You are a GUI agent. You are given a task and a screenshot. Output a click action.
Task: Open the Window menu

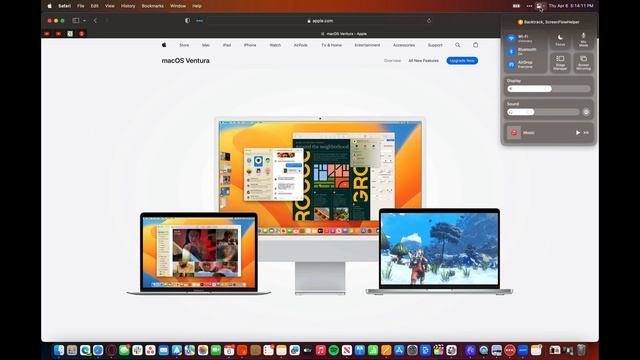178,6
